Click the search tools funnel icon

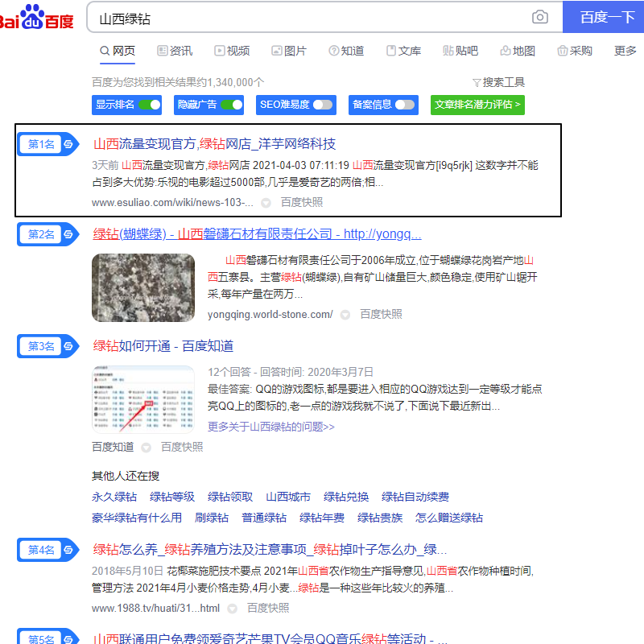click(x=477, y=83)
